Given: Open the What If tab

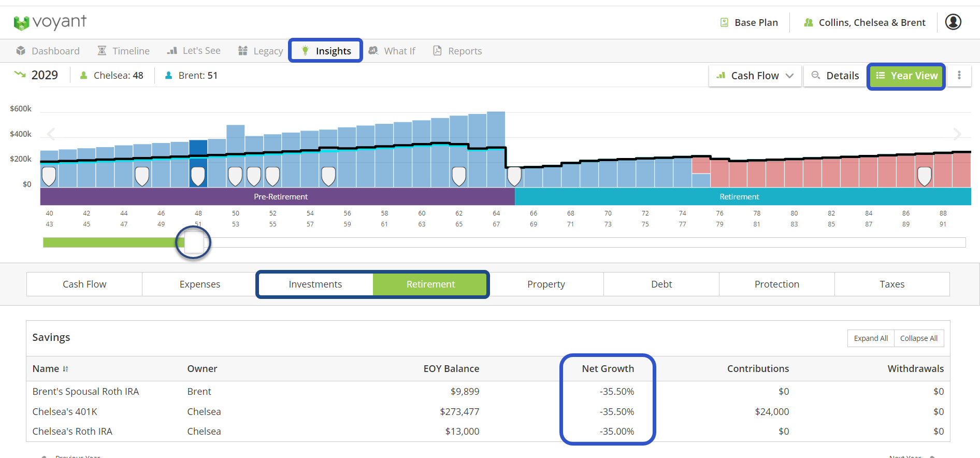Looking at the screenshot, I should 392,51.
